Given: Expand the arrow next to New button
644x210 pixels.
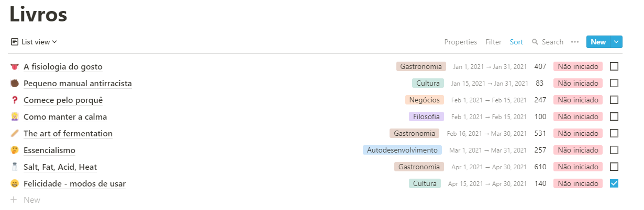Looking at the screenshot, I should pyautogui.click(x=616, y=42).
